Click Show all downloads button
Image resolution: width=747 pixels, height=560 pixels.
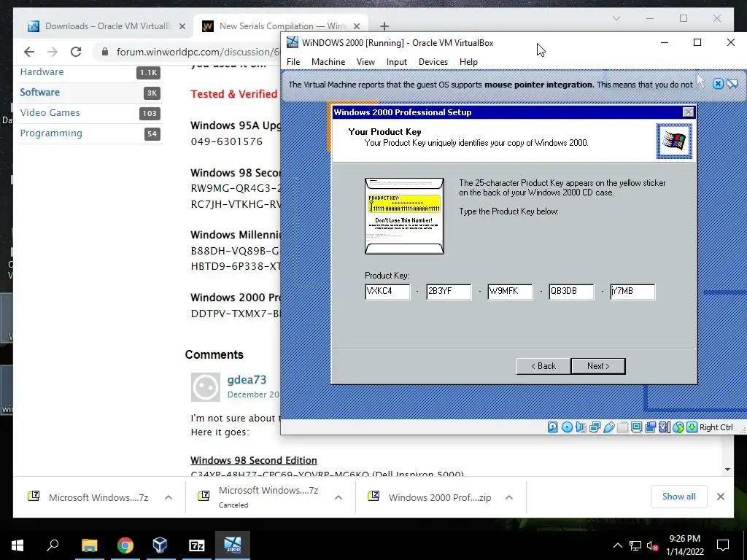coord(679,497)
